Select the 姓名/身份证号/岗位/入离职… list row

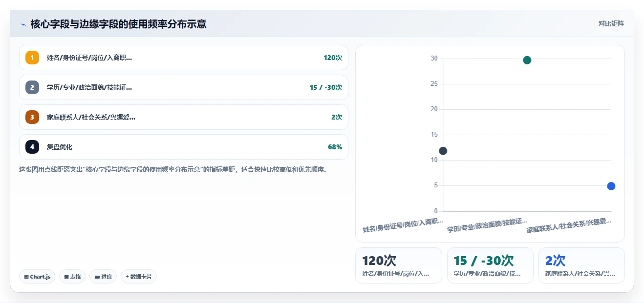coord(184,58)
